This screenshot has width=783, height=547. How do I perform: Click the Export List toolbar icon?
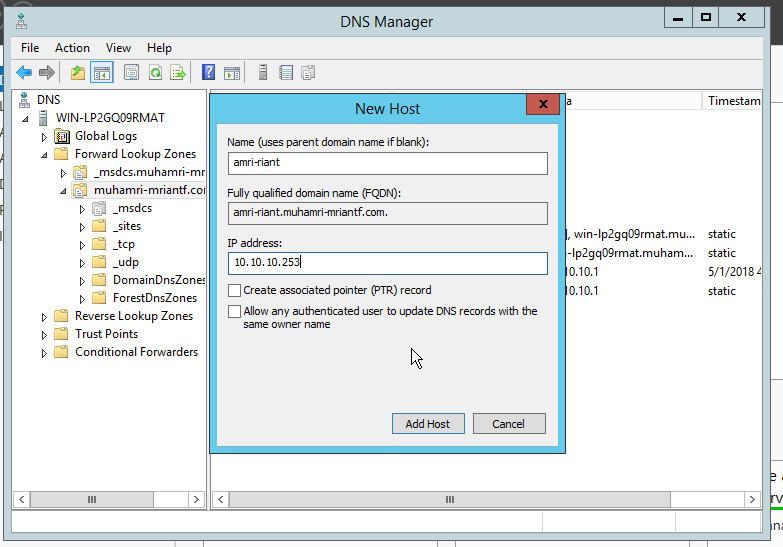pos(178,73)
